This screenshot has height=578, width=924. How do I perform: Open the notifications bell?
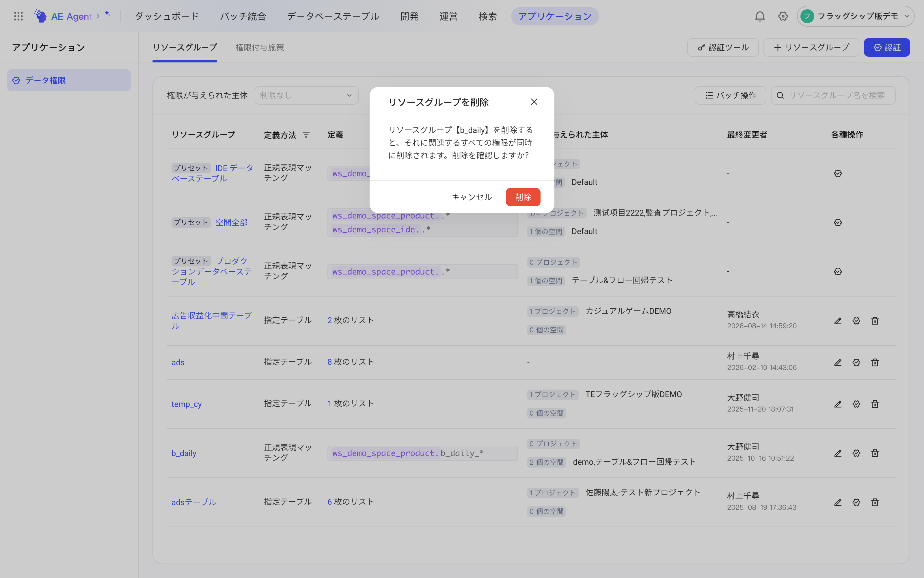click(x=760, y=16)
